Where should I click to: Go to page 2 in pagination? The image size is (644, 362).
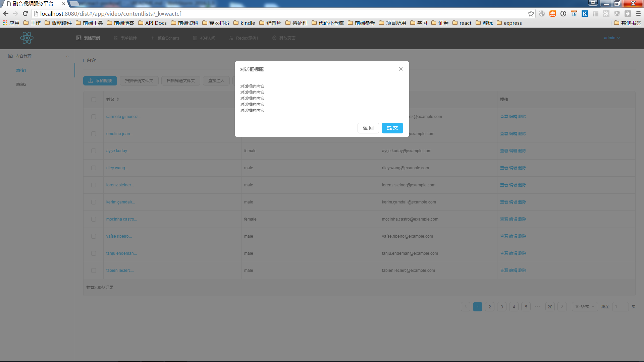[x=490, y=307]
